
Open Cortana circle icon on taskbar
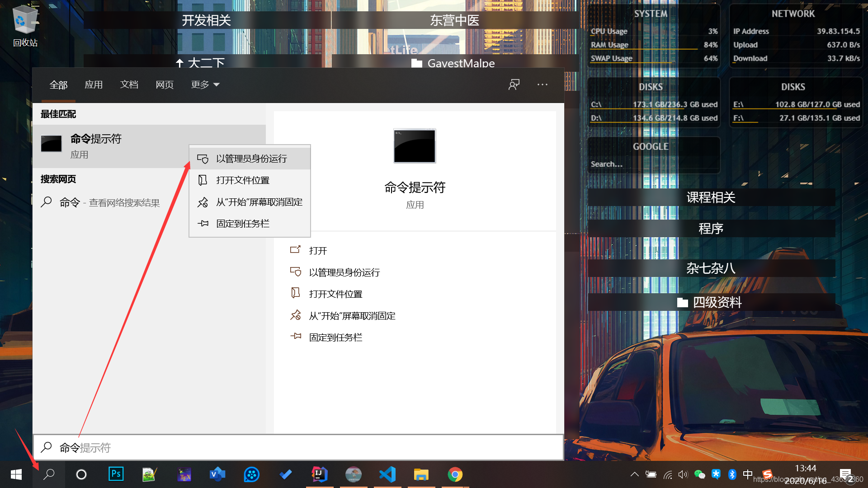(x=81, y=474)
